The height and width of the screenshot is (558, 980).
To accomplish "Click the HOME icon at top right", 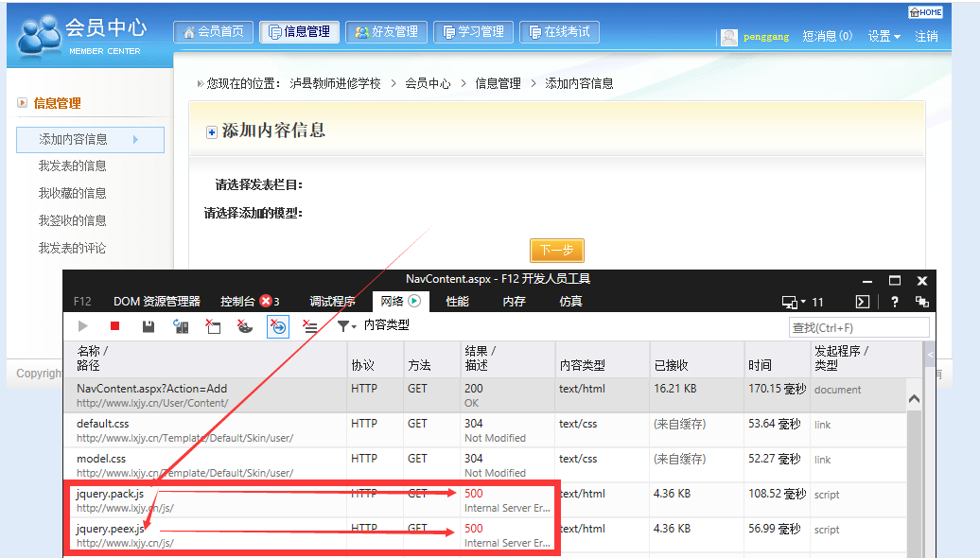I will click(x=925, y=12).
